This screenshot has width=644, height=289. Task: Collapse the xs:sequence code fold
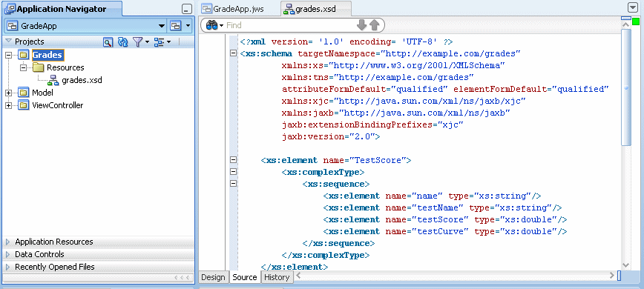pyautogui.click(x=233, y=184)
